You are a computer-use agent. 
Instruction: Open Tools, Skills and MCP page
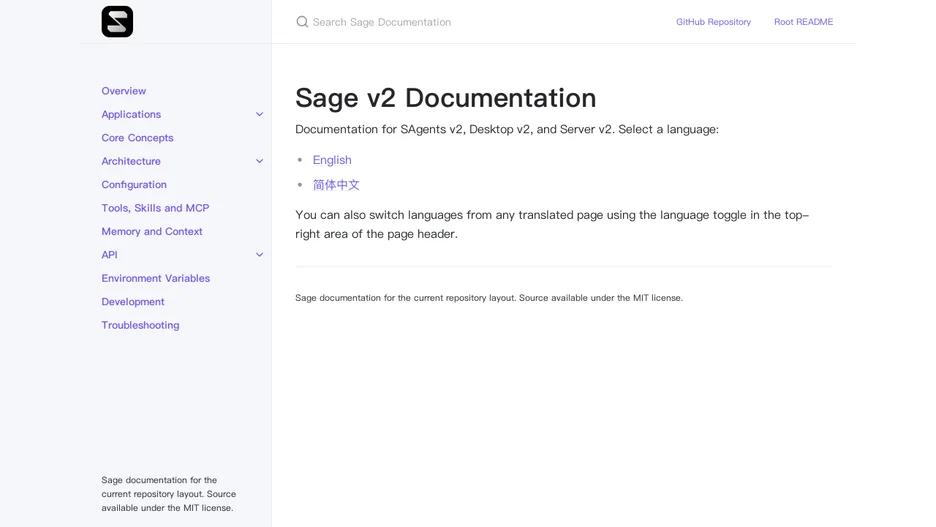point(155,208)
